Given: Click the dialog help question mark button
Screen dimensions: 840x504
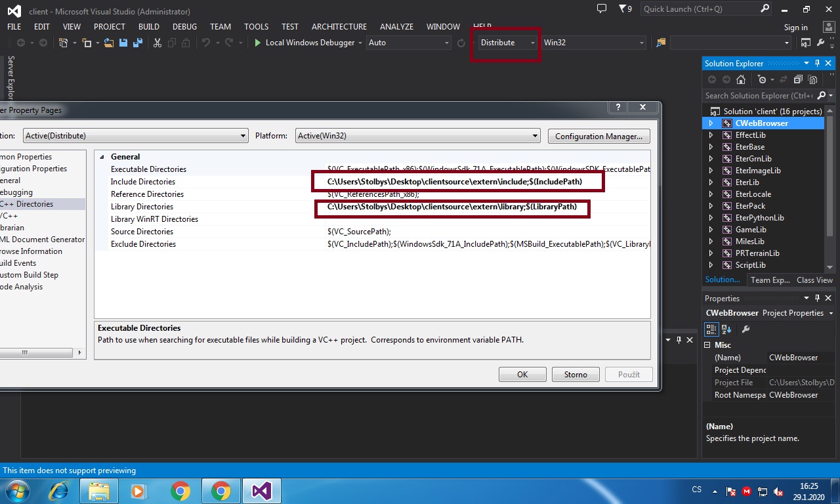Looking at the screenshot, I should click(x=618, y=107).
